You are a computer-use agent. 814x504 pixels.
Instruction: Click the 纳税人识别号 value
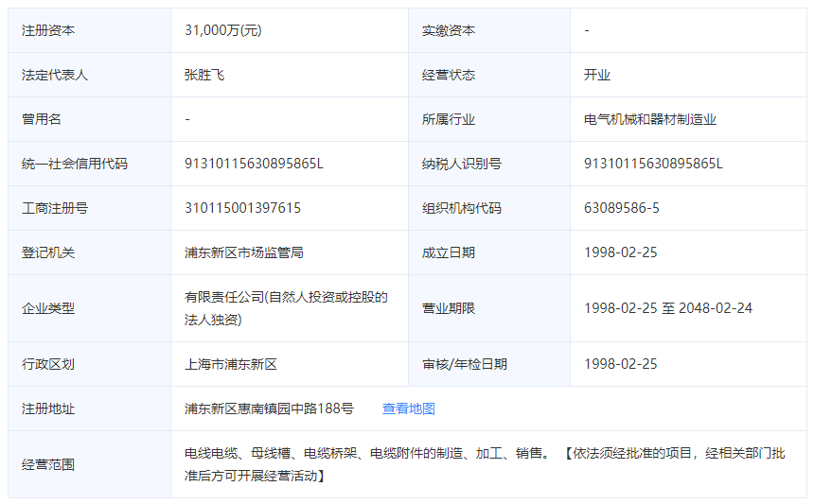coord(653,164)
